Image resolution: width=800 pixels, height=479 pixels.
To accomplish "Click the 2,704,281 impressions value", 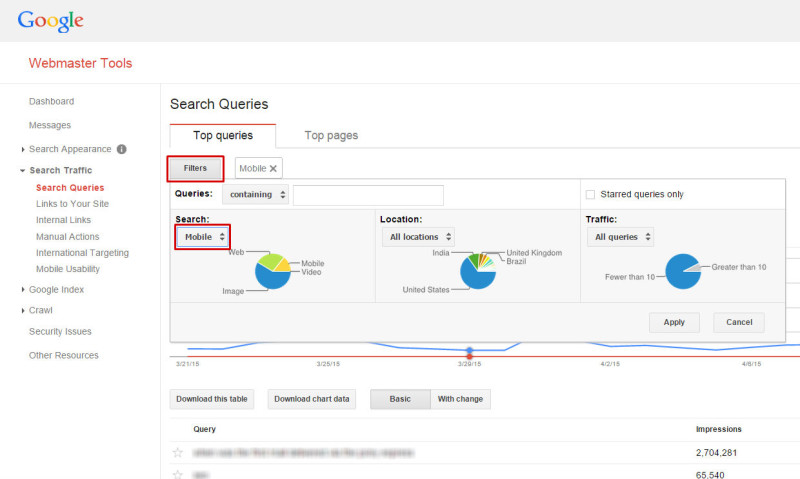I will click(x=716, y=452).
